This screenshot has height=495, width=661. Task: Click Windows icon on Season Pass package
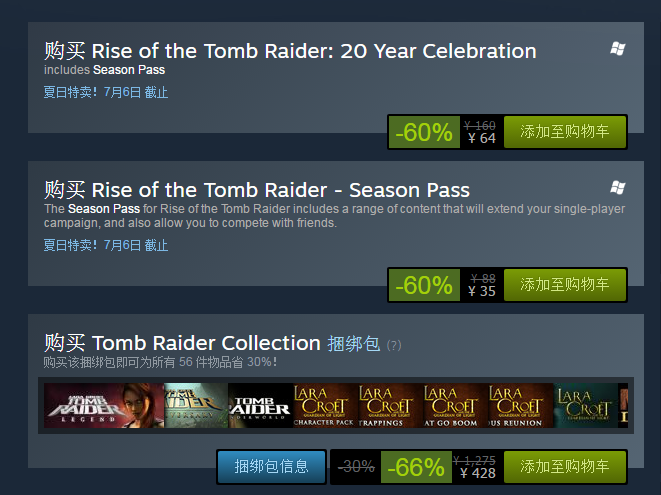(618, 187)
